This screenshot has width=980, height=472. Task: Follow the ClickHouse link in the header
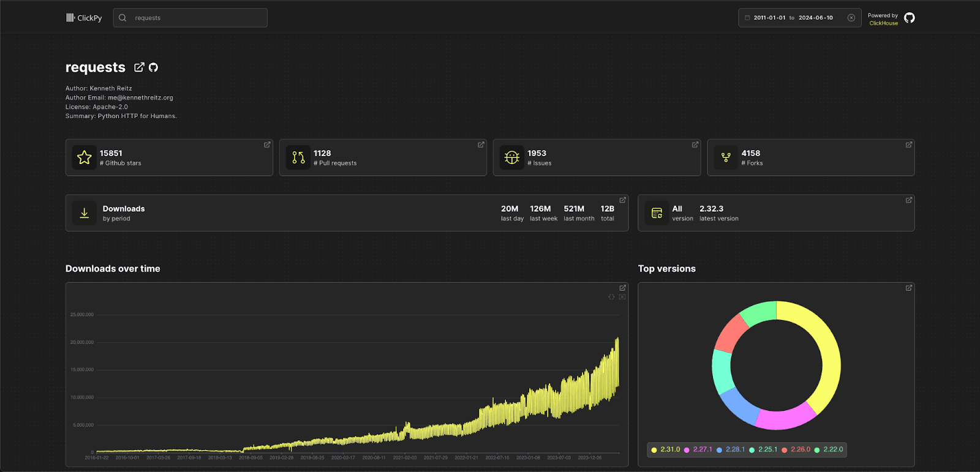pos(883,23)
